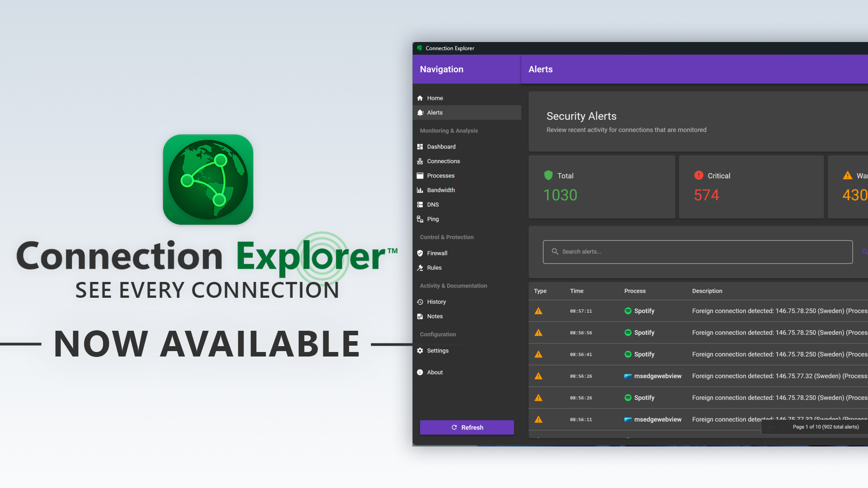Image resolution: width=868 pixels, height=488 pixels.
Task: Open the DNS page
Action: pos(467,205)
